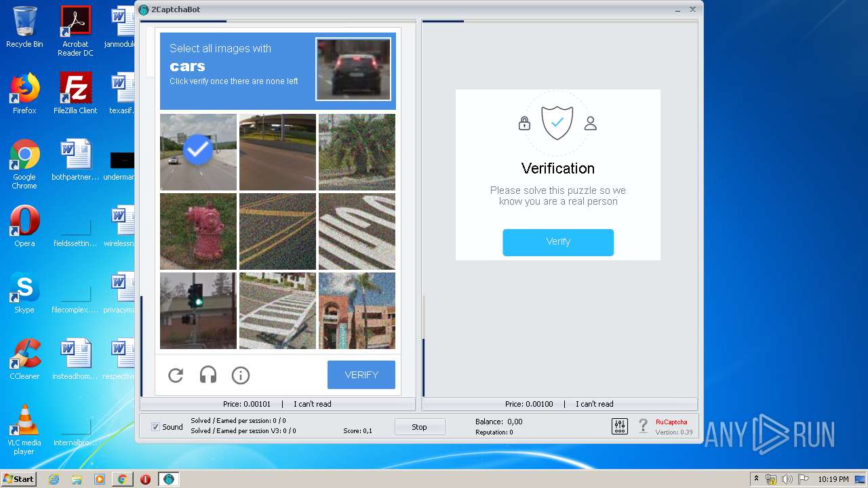This screenshot has height=488, width=868.
Task: Select the yellow road lines tile
Action: [x=277, y=231]
